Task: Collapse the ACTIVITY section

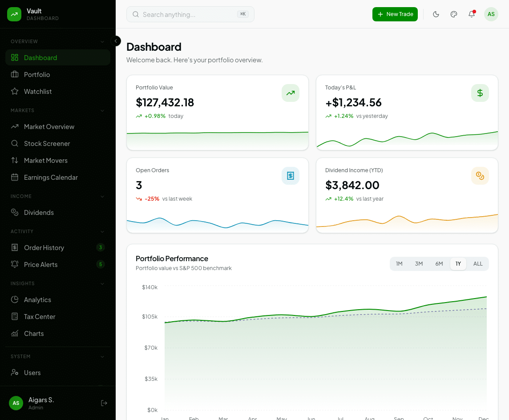Action: pyautogui.click(x=103, y=231)
